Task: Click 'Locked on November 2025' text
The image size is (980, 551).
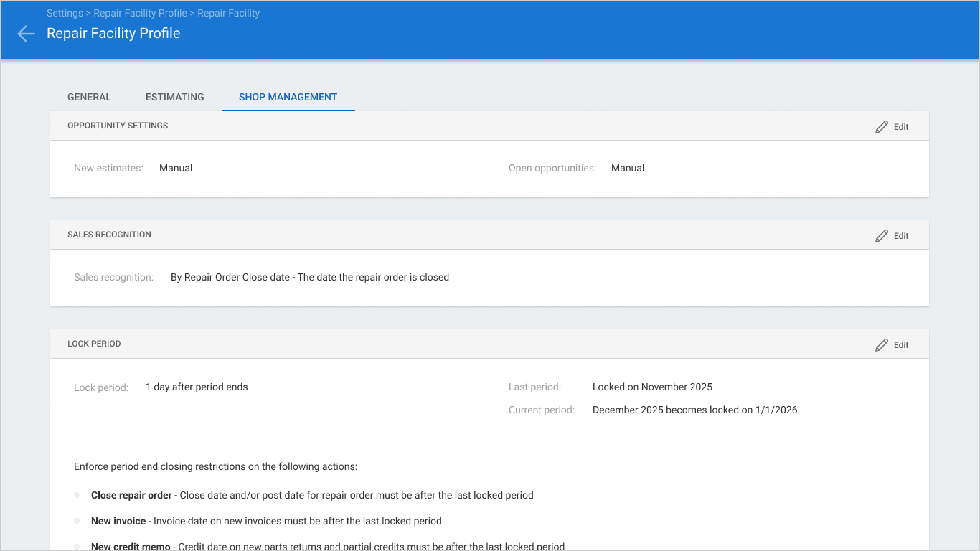Action: click(652, 387)
